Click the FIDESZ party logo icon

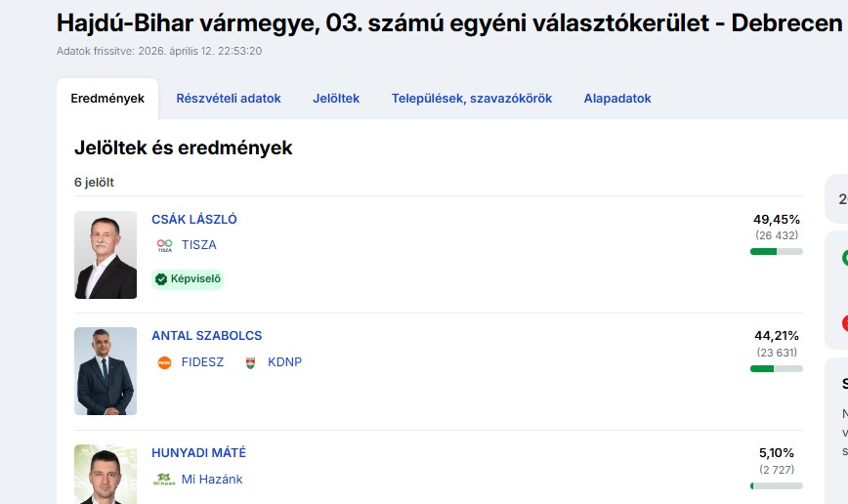tap(164, 362)
